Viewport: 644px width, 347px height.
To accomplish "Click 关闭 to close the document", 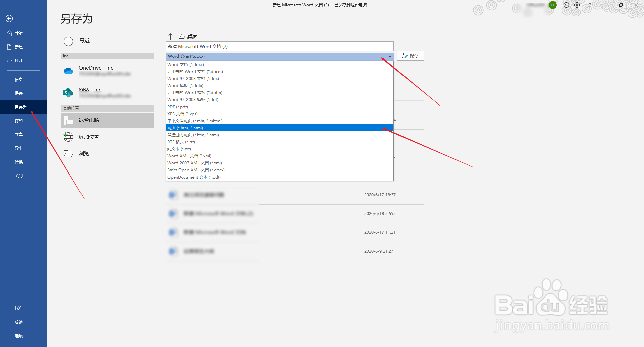I will (x=23, y=176).
